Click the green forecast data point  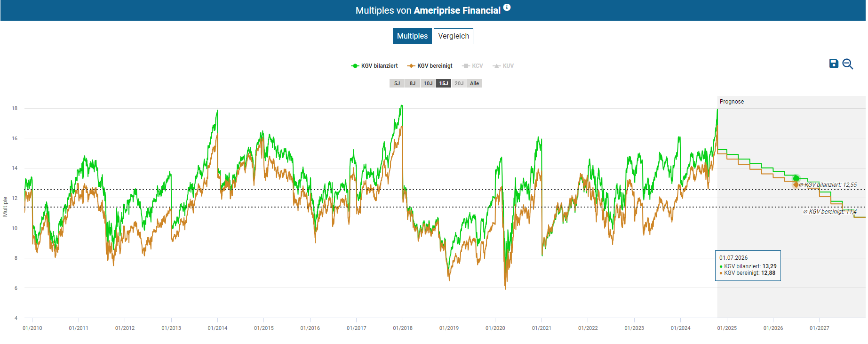pyautogui.click(x=796, y=178)
